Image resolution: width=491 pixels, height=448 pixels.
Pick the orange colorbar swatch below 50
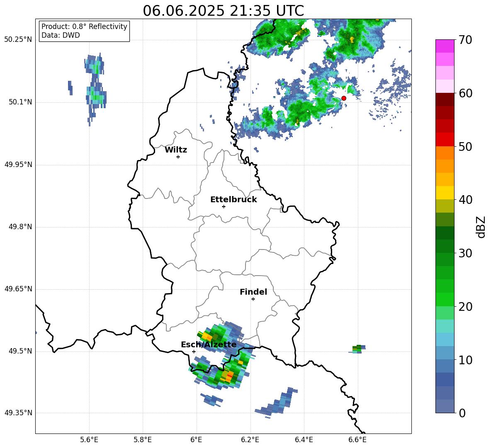(x=445, y=153)
